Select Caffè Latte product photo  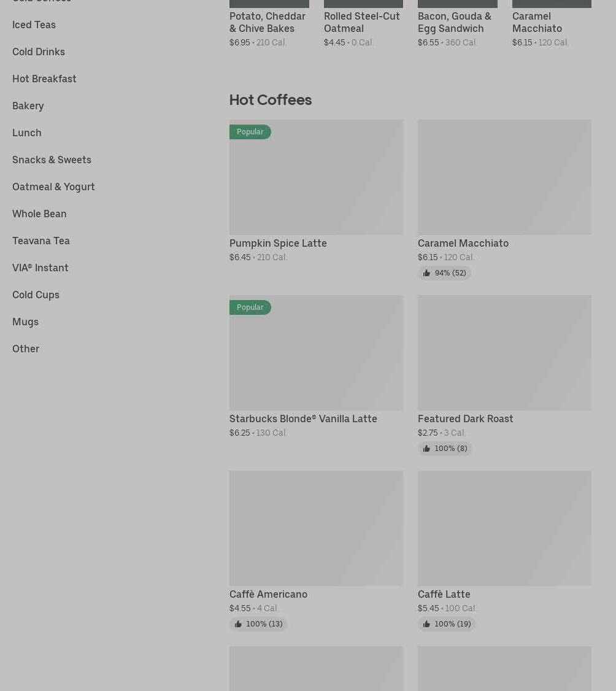coord(504,528)
